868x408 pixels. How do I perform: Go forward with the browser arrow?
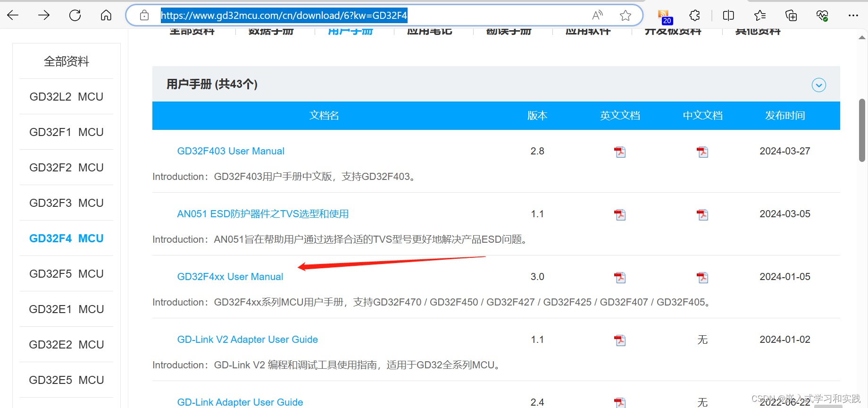(x=44, y=15)
